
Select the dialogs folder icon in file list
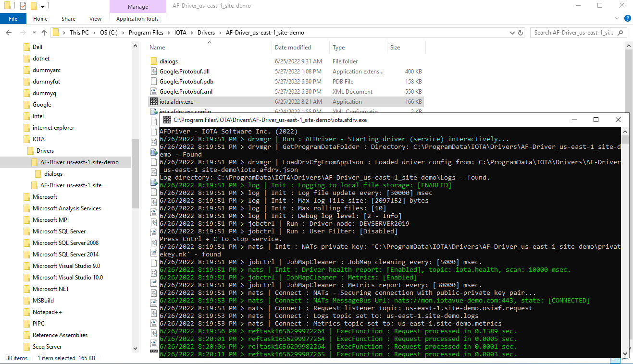(154, 61)
